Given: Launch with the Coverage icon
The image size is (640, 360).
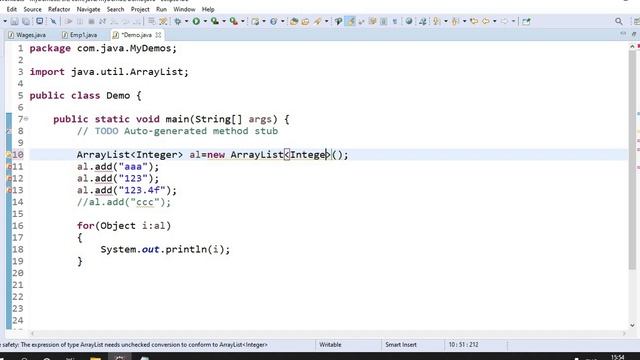Looking at the screenshot, I should tap(215, 21).
